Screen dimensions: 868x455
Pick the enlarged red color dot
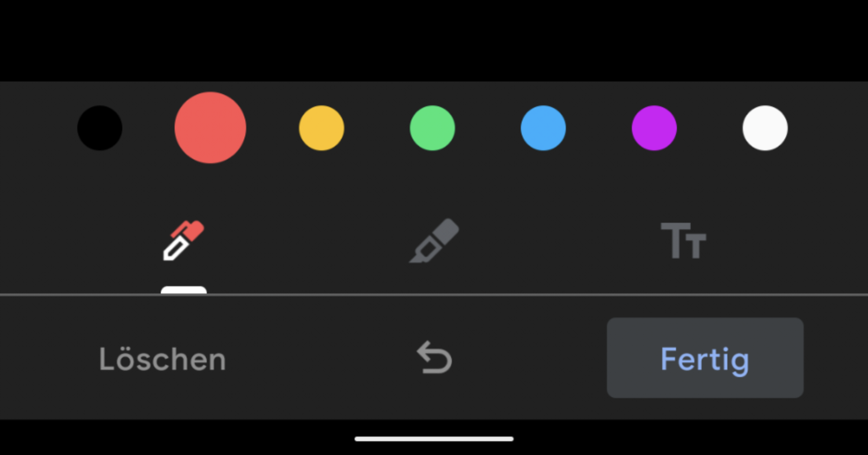[x=210, y=128]
